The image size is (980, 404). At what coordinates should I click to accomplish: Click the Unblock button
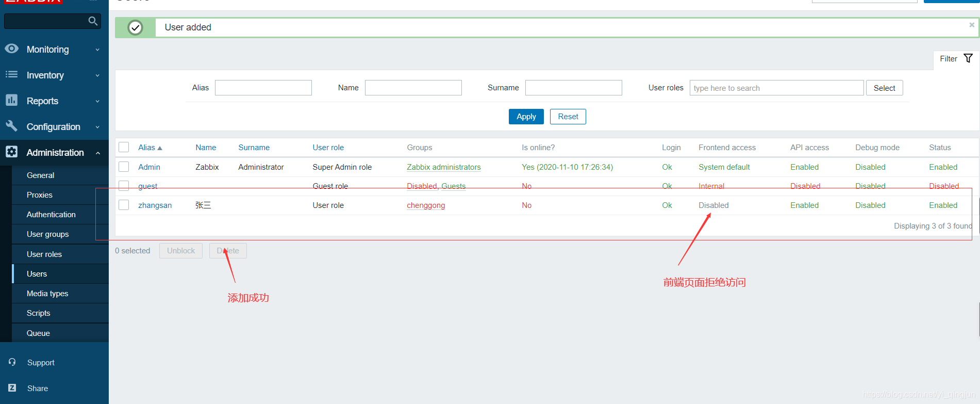tap(181, 251)
